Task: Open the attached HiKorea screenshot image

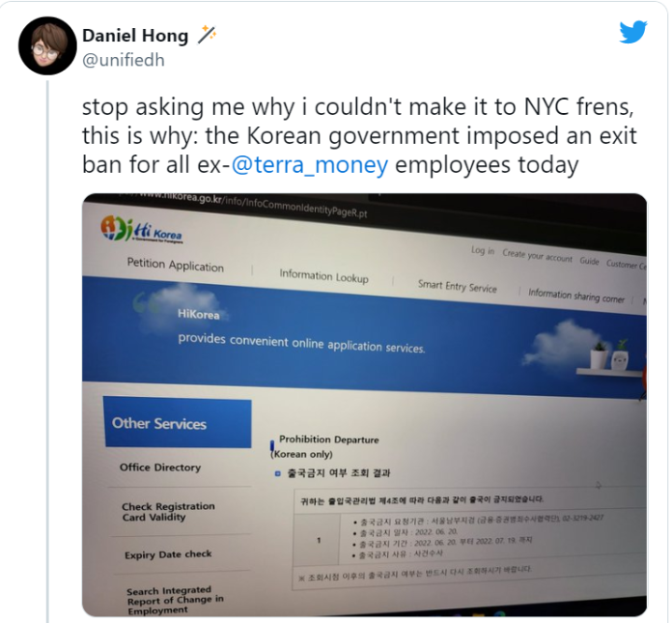Action: [x=364, y=405]
